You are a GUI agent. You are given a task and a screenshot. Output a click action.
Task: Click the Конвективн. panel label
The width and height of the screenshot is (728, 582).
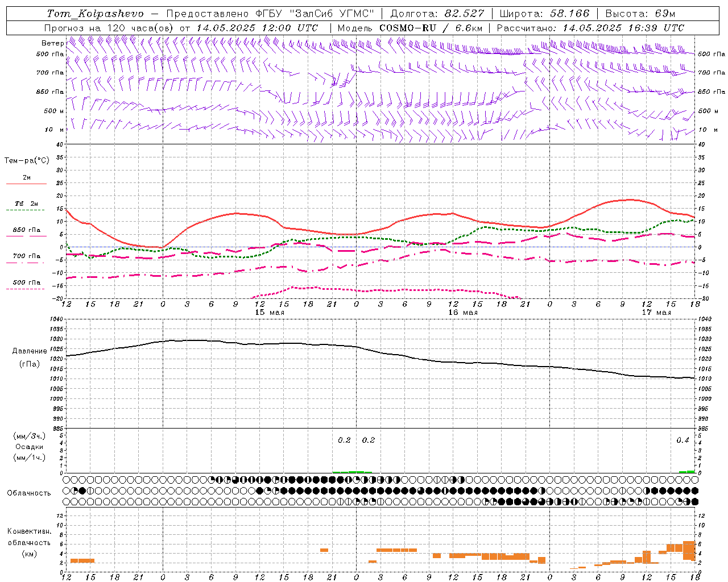tap(30, 531)
